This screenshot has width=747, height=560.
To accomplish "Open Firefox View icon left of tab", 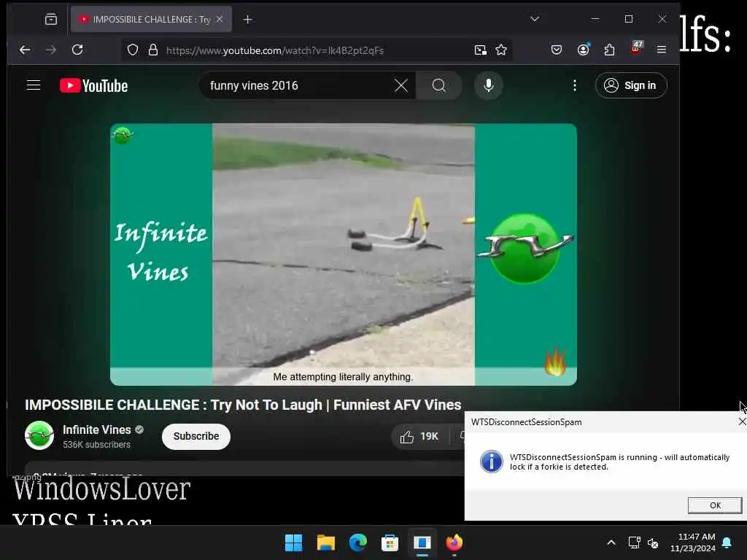I will 51,19.
